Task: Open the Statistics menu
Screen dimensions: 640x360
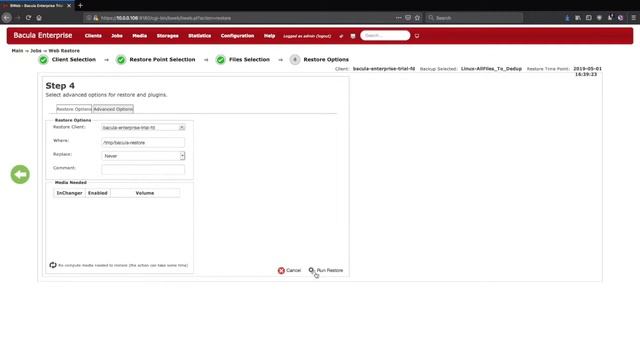Action: pyautogui.click(x=200, y=36)
